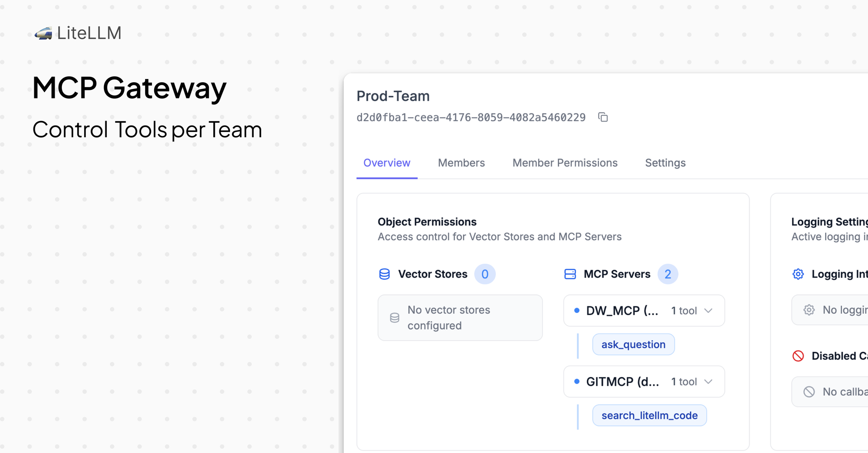Click the gear icon inside the No logging box
The width and height of the screenshot is (868, 453).
[809, 310]
